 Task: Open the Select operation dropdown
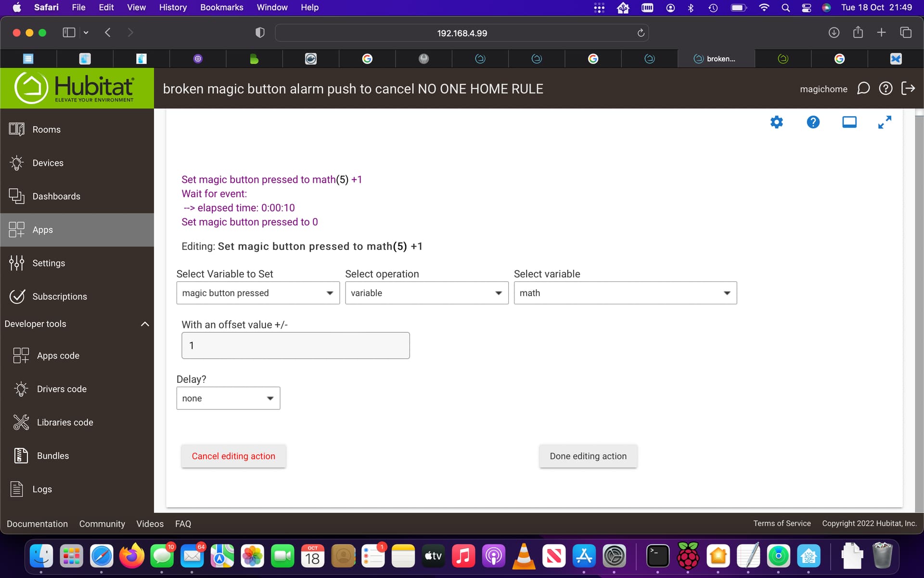[x=426, y=293]
